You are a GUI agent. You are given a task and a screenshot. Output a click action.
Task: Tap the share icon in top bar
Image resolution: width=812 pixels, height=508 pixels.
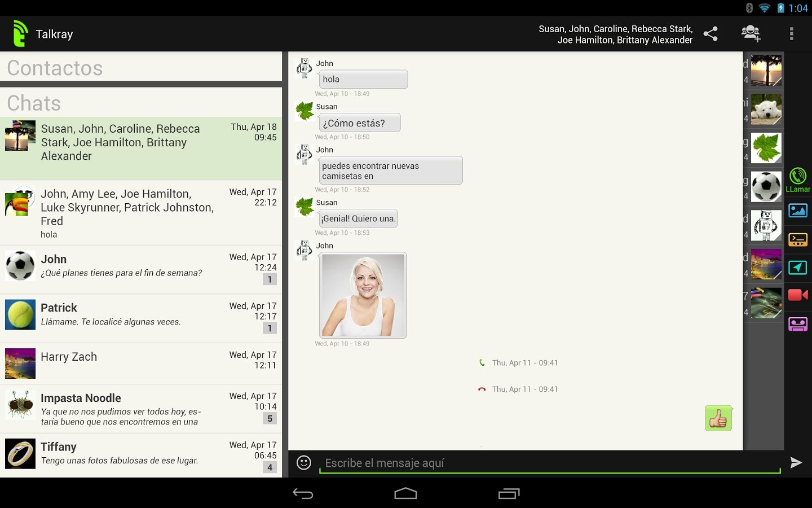[710, 34]
